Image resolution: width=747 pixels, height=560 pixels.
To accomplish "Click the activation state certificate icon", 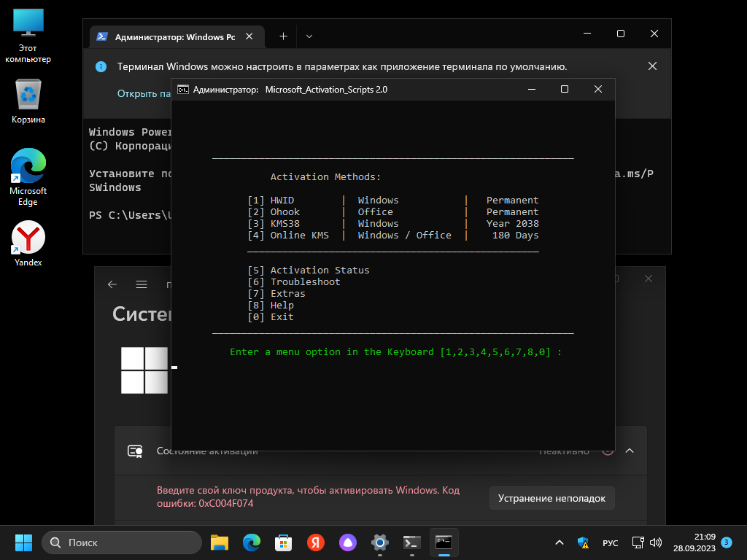I will point(135,451).
